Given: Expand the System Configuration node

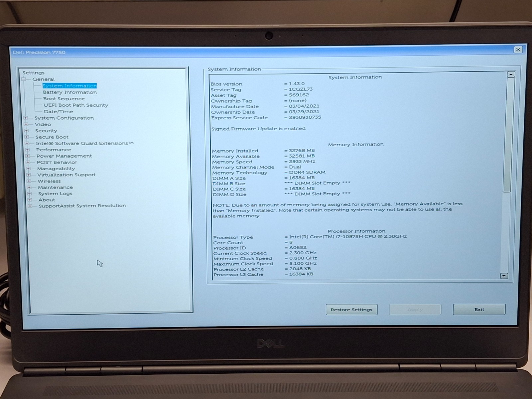Looking at the screenshot, I should 26,118.
